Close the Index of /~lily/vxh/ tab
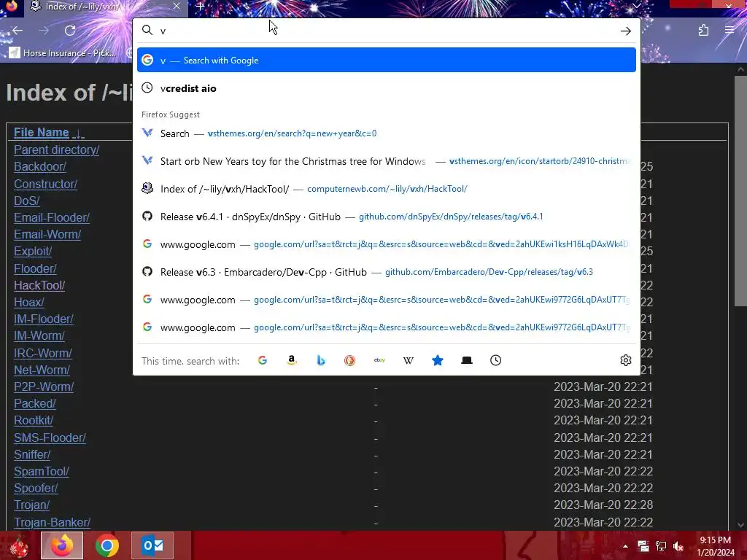 tap(177, 6)
